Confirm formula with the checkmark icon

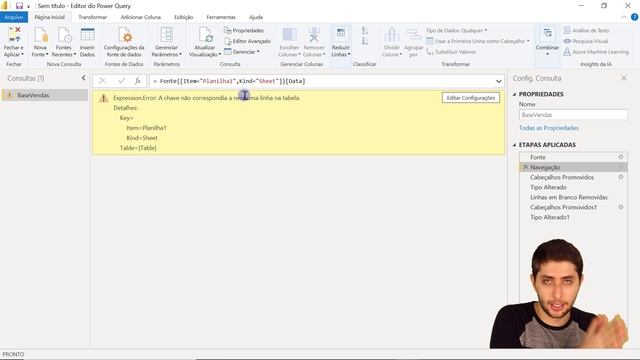(x=121, y=81)
